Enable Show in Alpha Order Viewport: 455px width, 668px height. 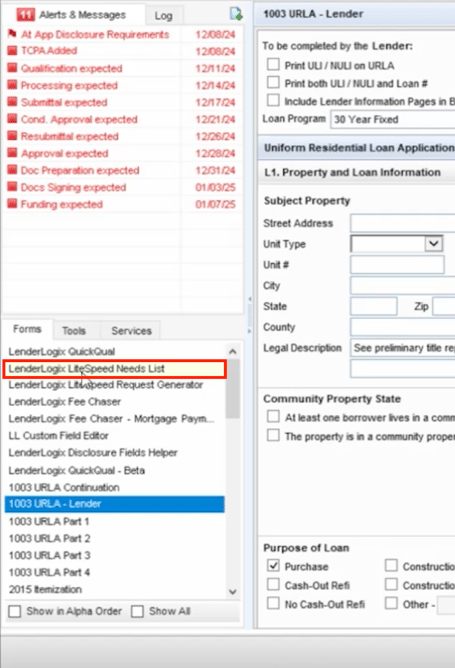(14, 611)
